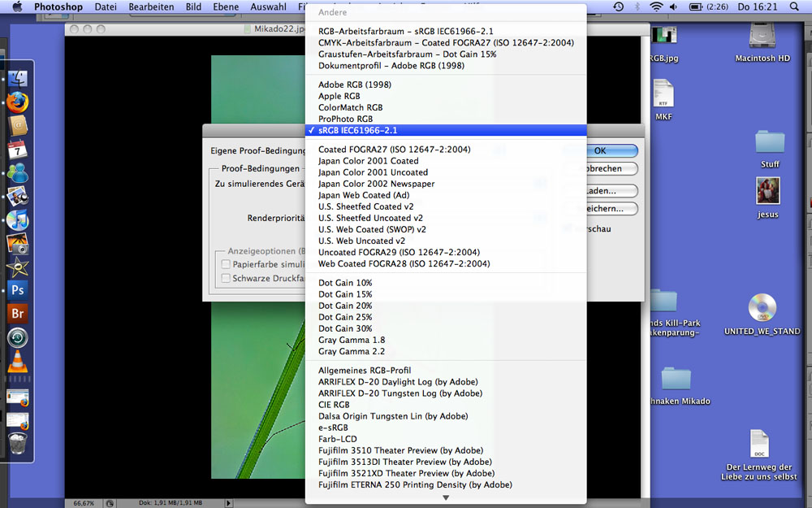The width and height of the screenshot is (812, 508).
Task: Open the Macintosh HD drive icon
Action: (x=762, y=41)
